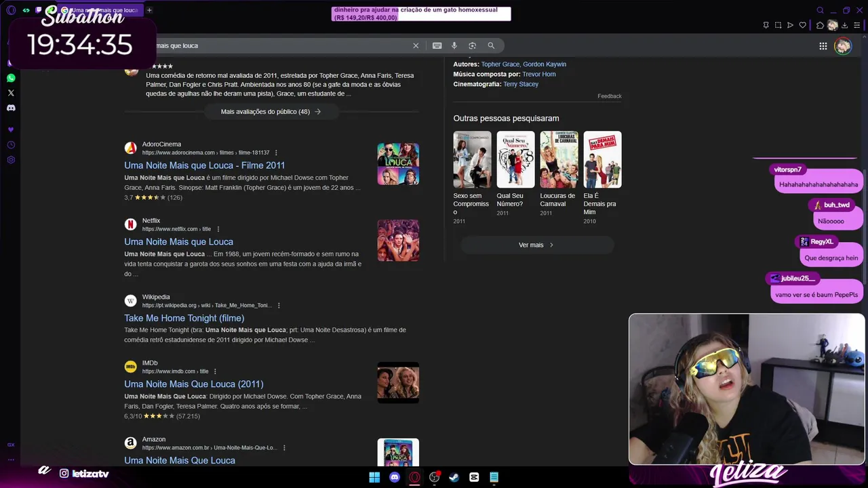Open Opera Easy Setup menu lines icon
The height and width of the screenshot is (488, 868).
pos(857,25)
